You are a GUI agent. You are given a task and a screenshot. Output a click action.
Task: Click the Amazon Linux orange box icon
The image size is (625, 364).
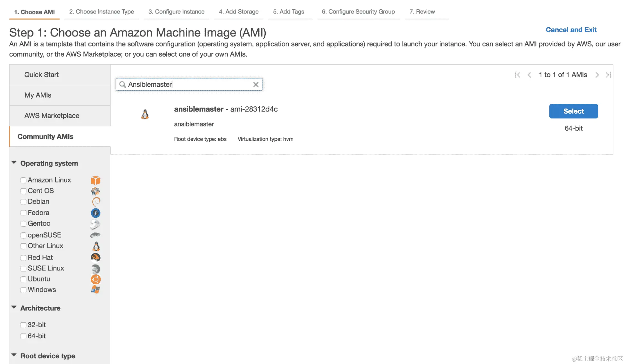click(96, 180)
